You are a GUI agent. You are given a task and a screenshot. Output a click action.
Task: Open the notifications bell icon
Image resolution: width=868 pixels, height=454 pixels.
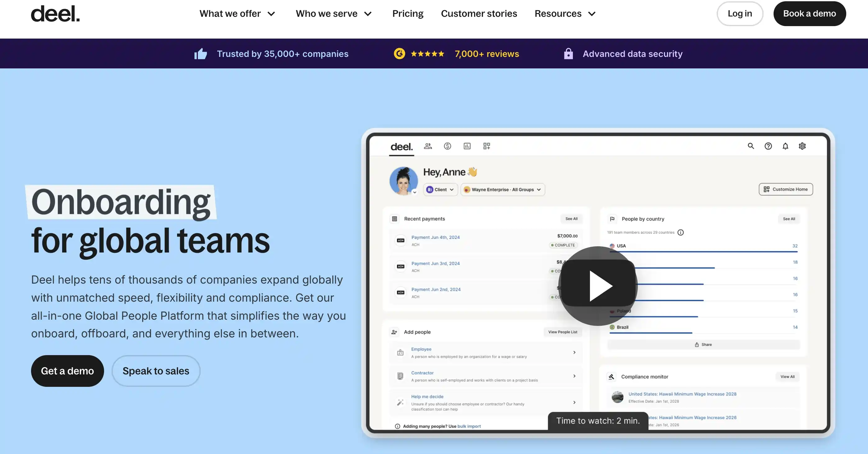[785, 146]
